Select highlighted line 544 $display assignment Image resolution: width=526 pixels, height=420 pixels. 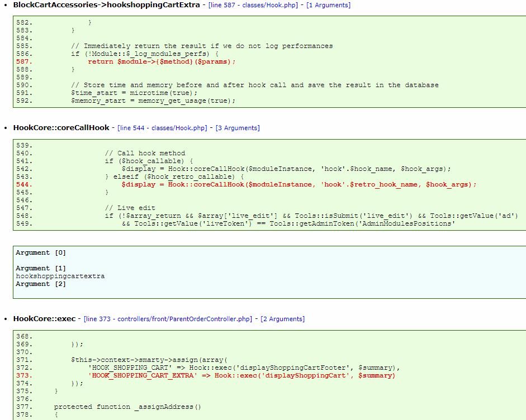coord(299,185)
